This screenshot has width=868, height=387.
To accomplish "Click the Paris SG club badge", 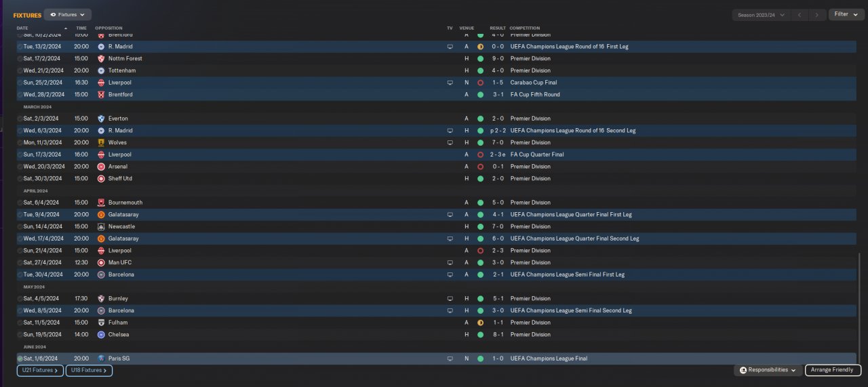I will [x=101, y=359].
